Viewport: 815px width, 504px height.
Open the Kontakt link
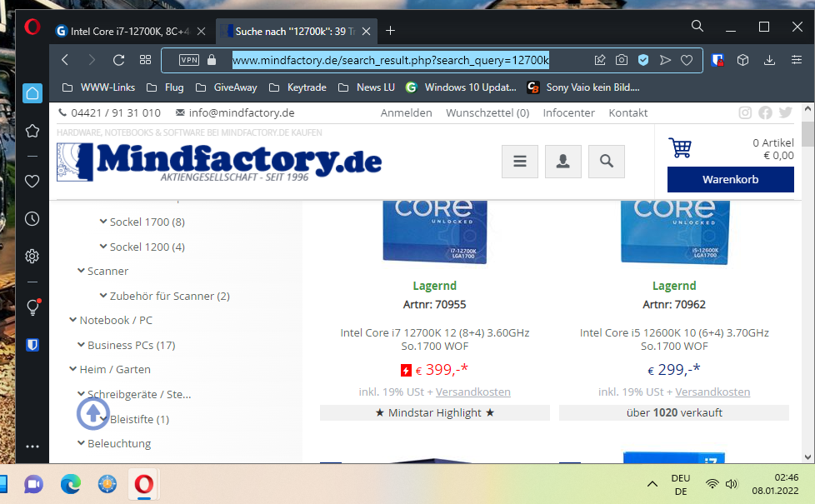click(627, 112)
